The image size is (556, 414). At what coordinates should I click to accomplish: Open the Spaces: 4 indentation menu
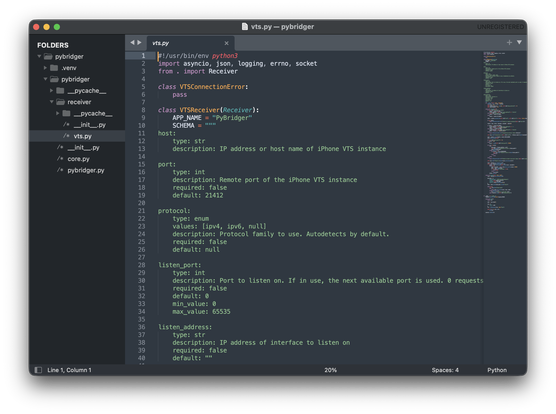tap(445, 370)
